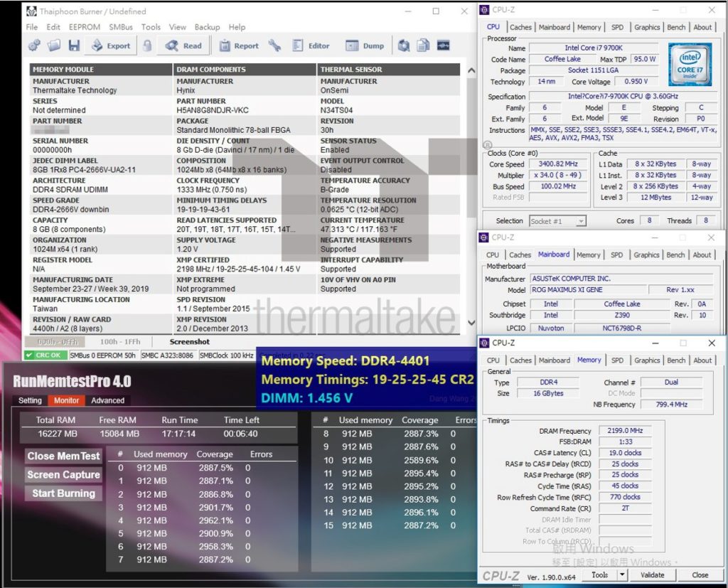The width and height of the screenshot is (728, 588).
Task: Click the bottom CPU-Z window title icon
Action: pyautogui.click(x=484, y=343)
